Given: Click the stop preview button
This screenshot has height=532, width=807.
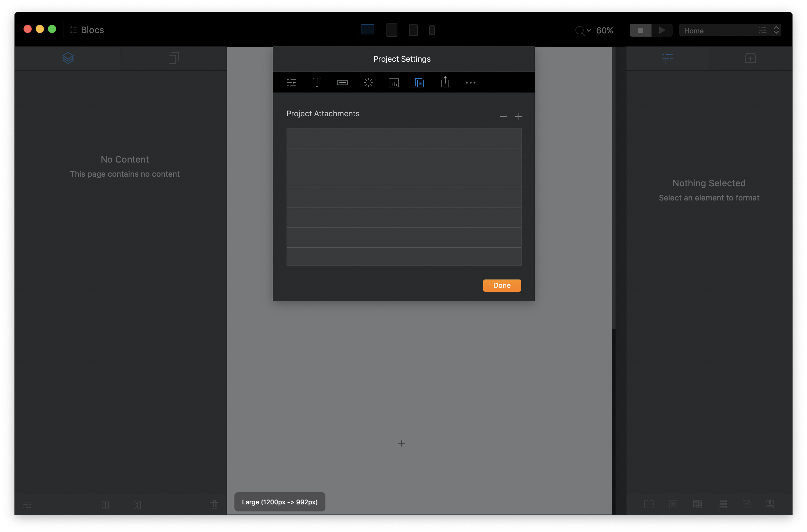Looking at the screenshot, I should (x=640, y=30).
